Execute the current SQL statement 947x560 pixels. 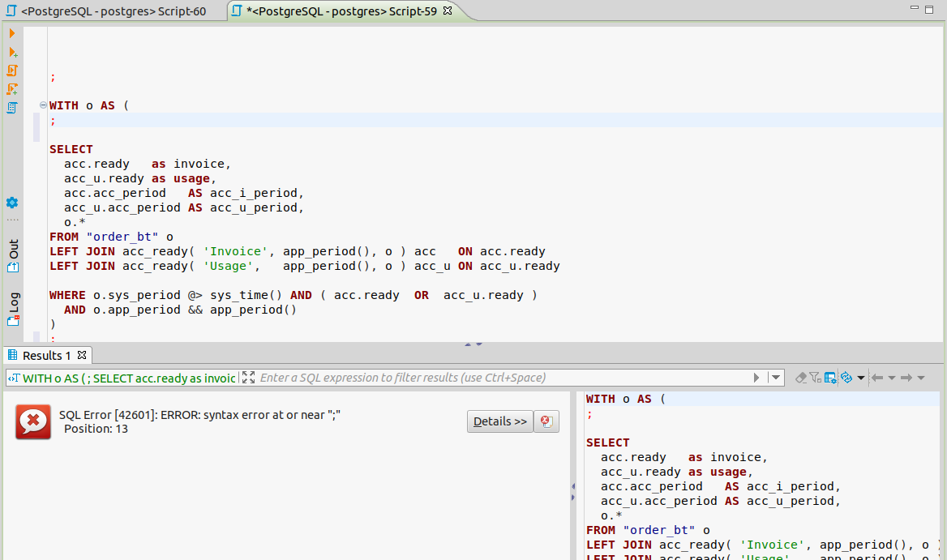coord(11,34)
